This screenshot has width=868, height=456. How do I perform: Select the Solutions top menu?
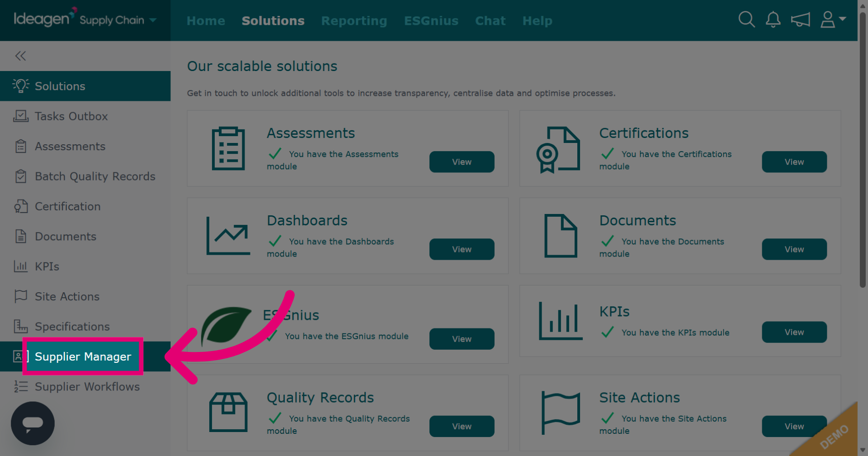click(273, 21)
